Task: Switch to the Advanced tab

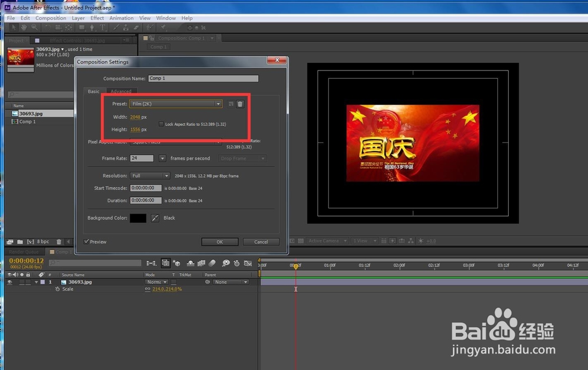Action: point(121,91)
